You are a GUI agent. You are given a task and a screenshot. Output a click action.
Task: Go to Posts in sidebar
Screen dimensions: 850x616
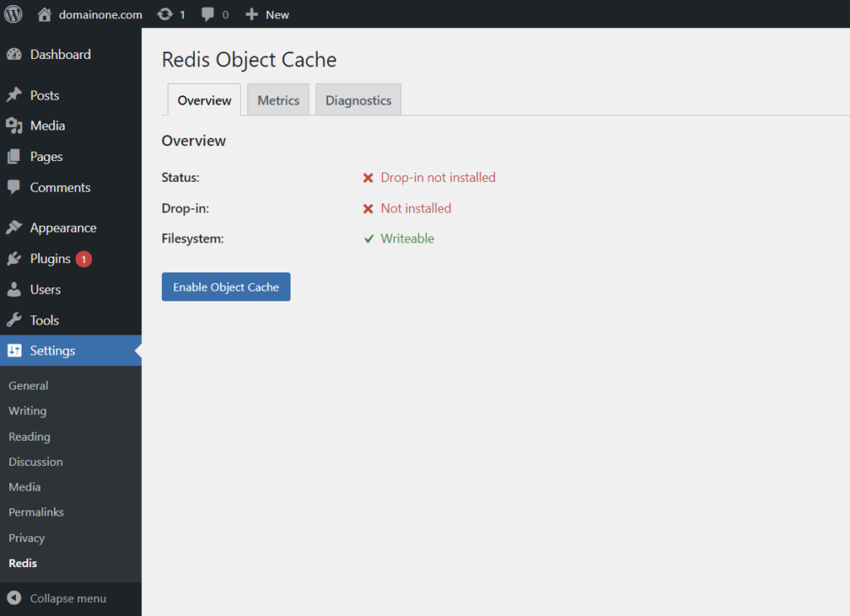[44, 95]
